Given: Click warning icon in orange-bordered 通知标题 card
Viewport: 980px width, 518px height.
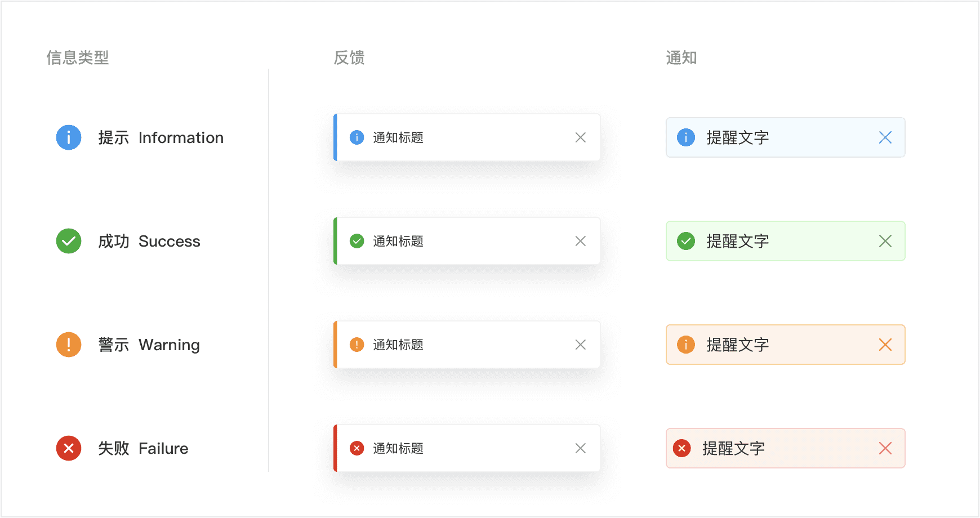Looking at the screenshot, I should click(357, 345).
